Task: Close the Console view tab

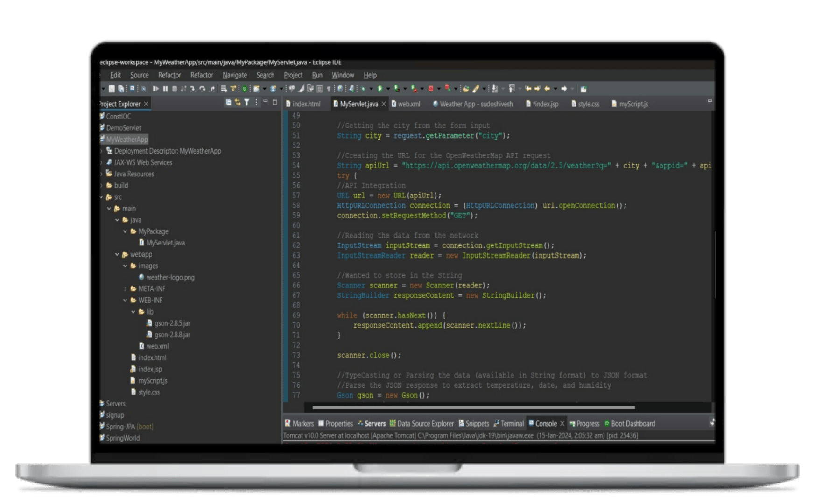Action: [x=562, y=424]
